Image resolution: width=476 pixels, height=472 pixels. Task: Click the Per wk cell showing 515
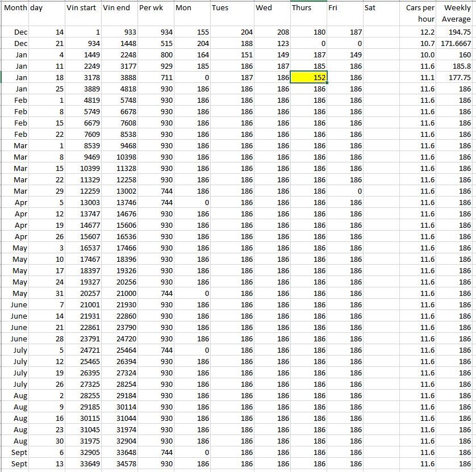pos(154,44)
